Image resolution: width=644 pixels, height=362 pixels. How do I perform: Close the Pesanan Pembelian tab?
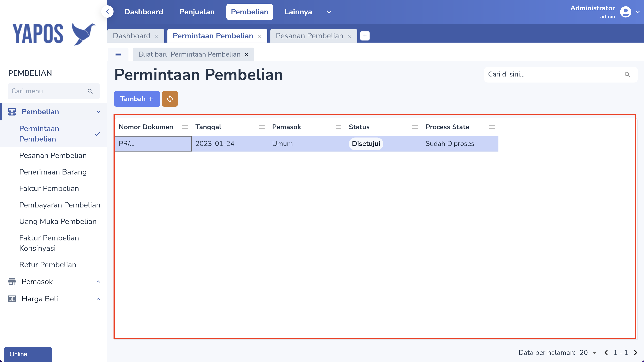point(349,36)
